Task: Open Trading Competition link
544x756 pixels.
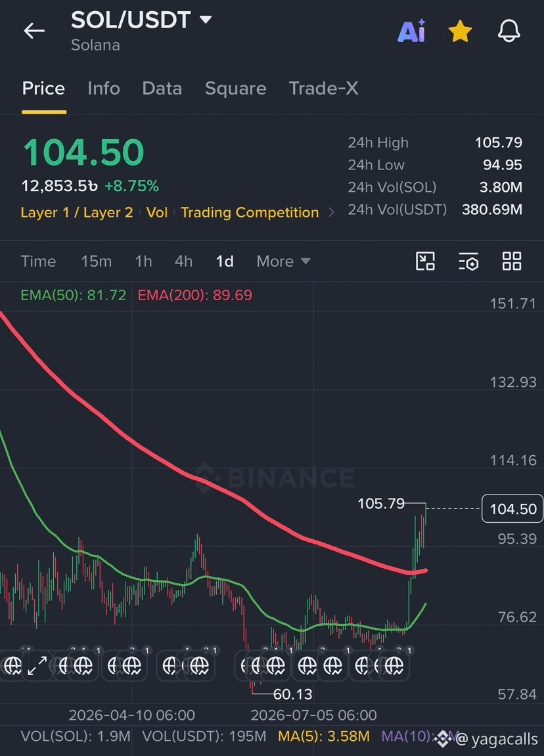Action: (250, 213)
